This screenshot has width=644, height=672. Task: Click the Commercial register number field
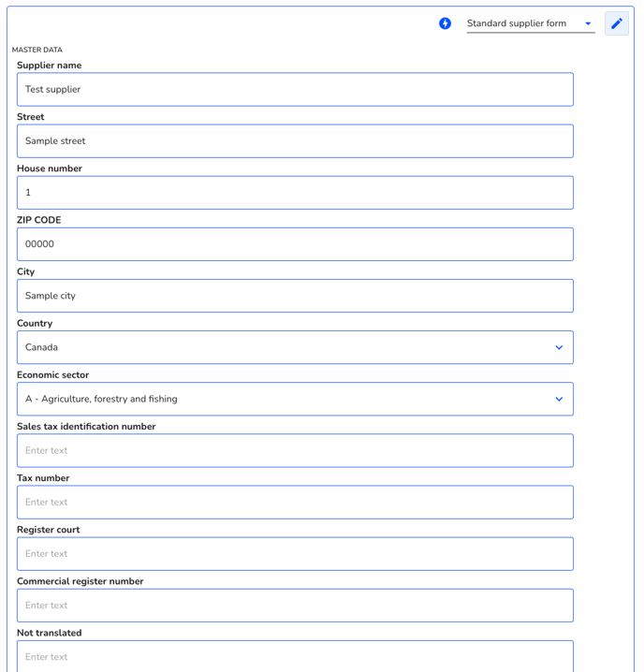(x=295, y=606)
